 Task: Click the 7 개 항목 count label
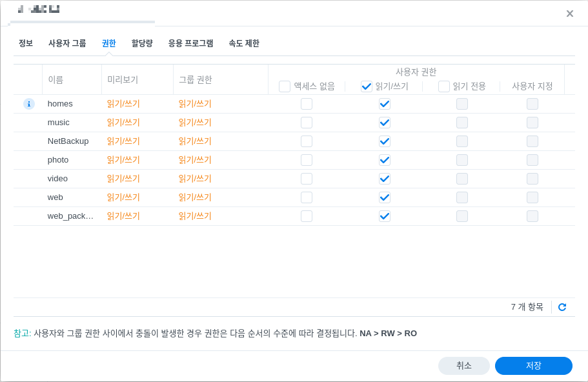(x=527, y=307)
